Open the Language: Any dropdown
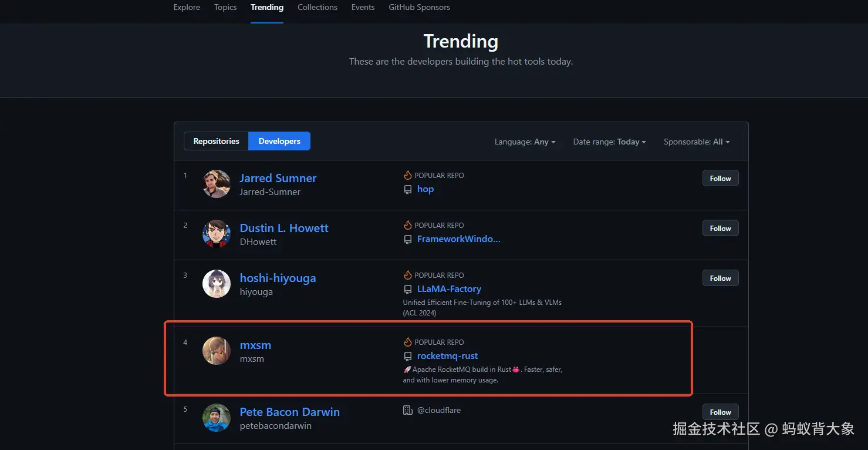Viewport: 868px width, 450px height. pyautogui.click(x=525, y=142)
